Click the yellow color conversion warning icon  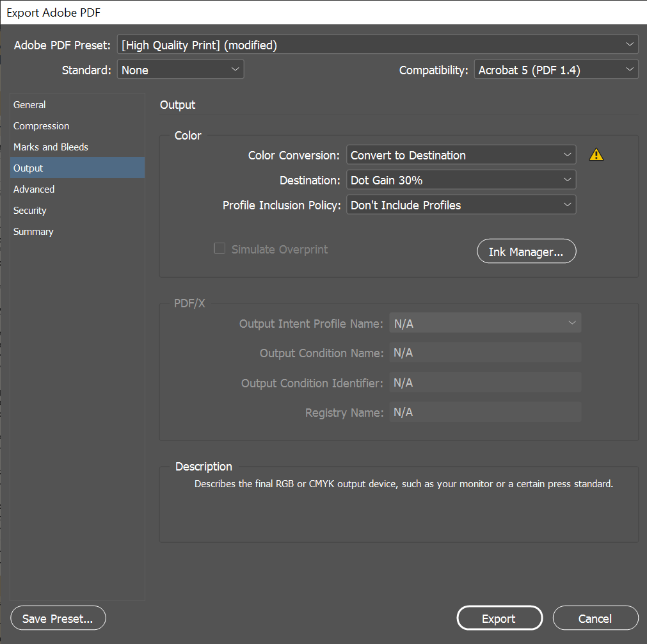pos(596,155)
